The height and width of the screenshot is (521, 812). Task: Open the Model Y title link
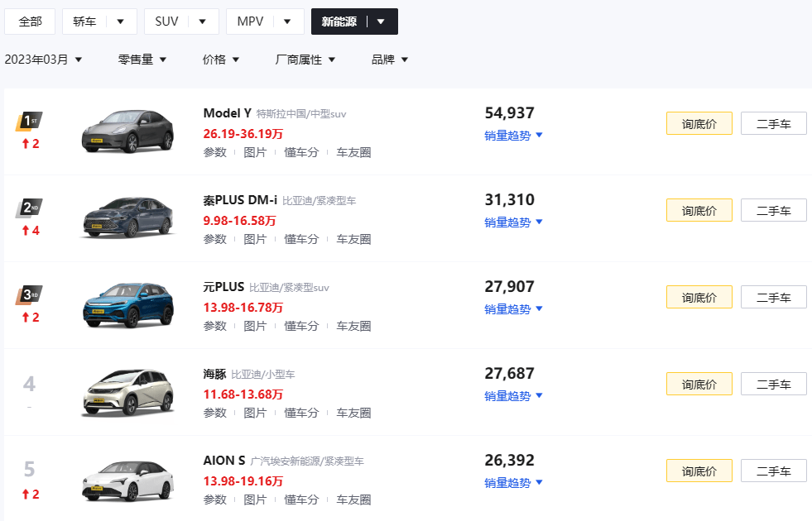228,113
